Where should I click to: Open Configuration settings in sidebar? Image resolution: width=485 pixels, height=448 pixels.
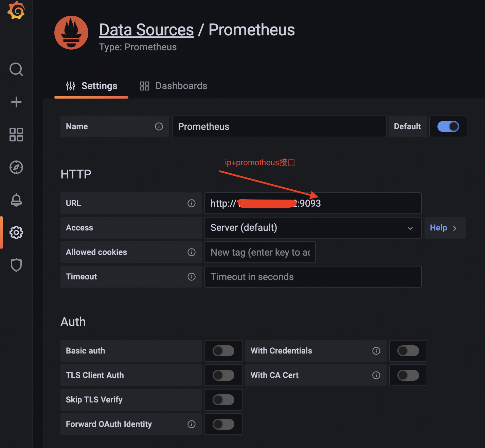(x=16, y=232)
